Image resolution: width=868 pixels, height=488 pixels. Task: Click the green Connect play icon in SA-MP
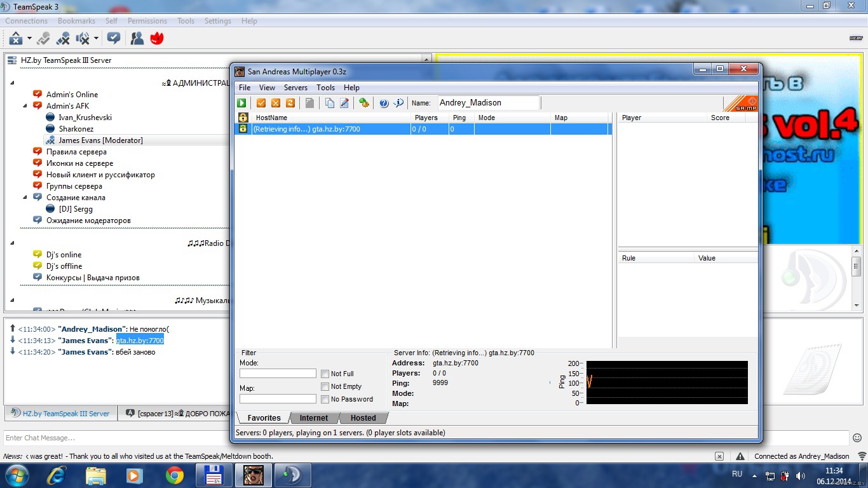[242, 103]
